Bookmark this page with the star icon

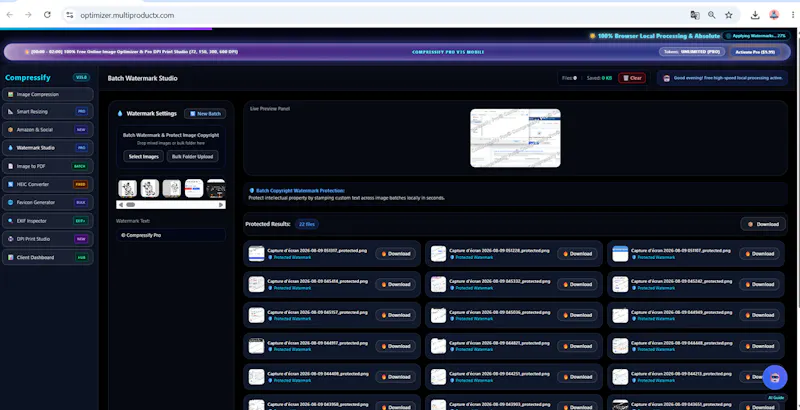(729, 15)
